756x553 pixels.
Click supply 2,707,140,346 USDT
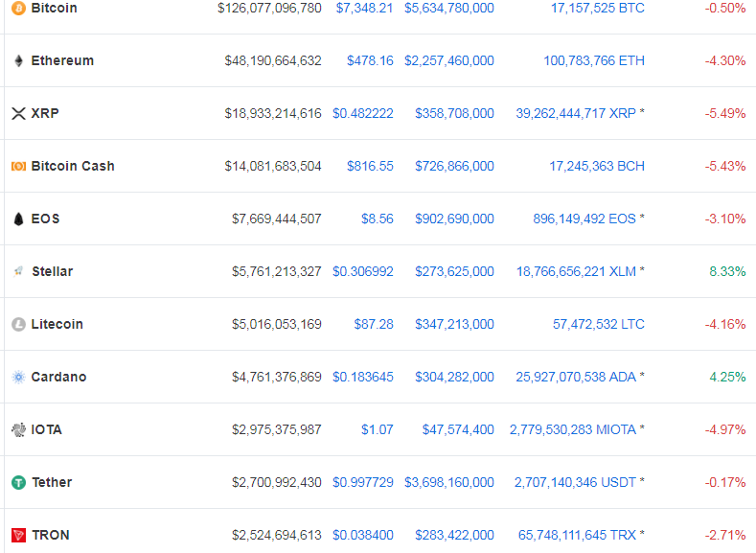click(x=575, y=482)
